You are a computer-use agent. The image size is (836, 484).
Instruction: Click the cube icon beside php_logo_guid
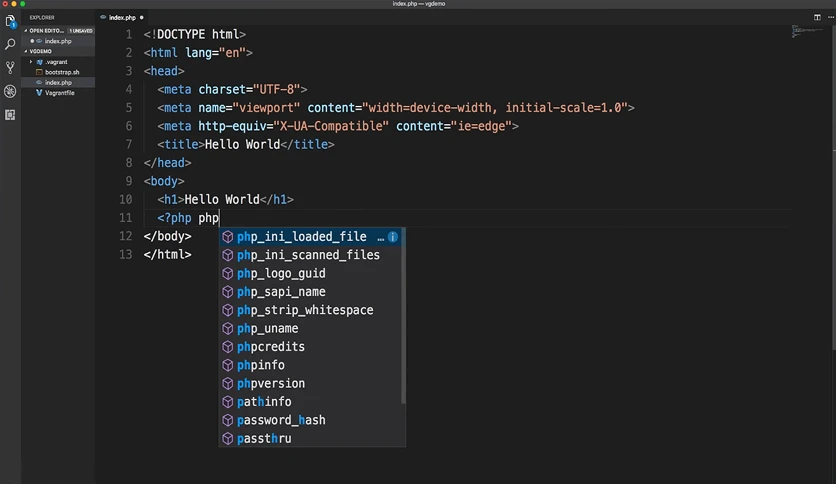(228, 273)
